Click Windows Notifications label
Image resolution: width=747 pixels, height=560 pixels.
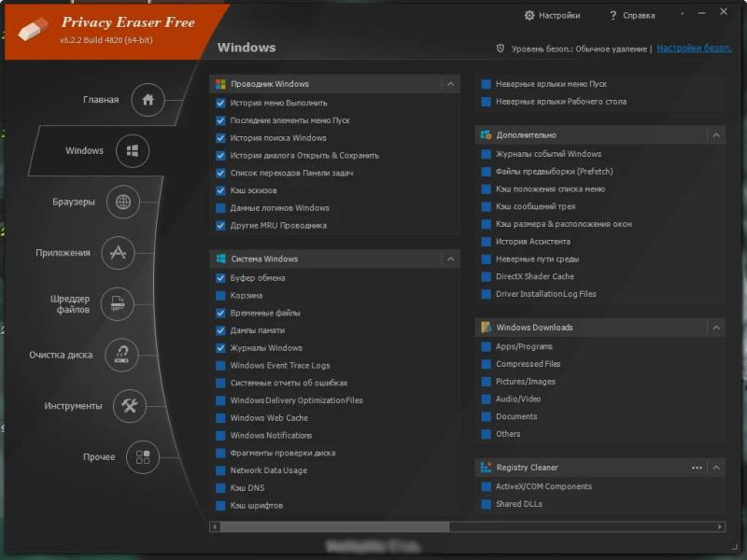(x=271, y=436)
